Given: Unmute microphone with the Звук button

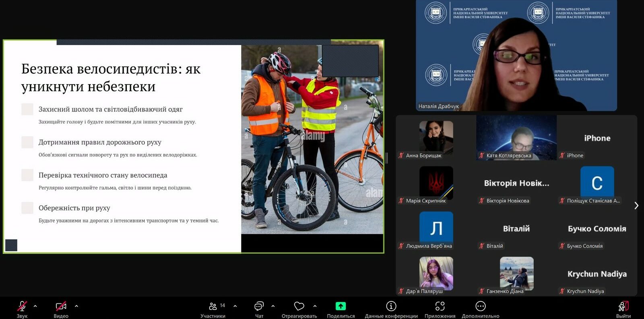Looking at the screenshot, I should [x=22, y=307].
